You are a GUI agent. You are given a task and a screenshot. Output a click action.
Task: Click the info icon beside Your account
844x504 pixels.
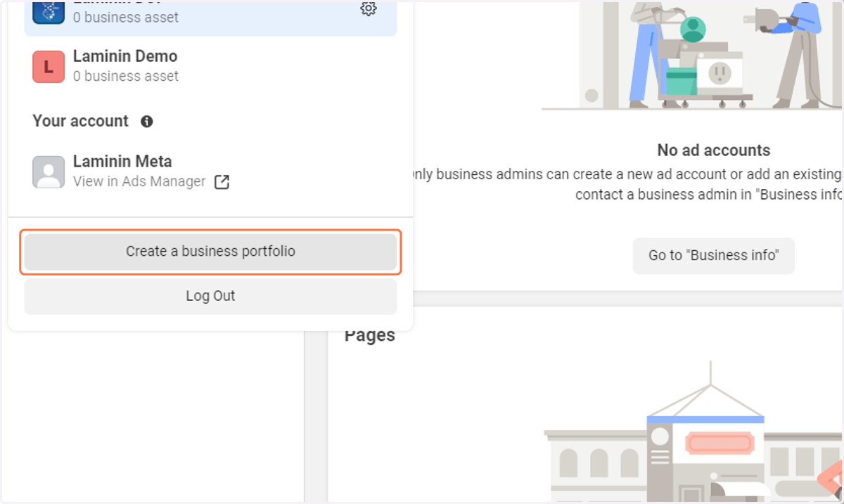[x=146, y=121]
